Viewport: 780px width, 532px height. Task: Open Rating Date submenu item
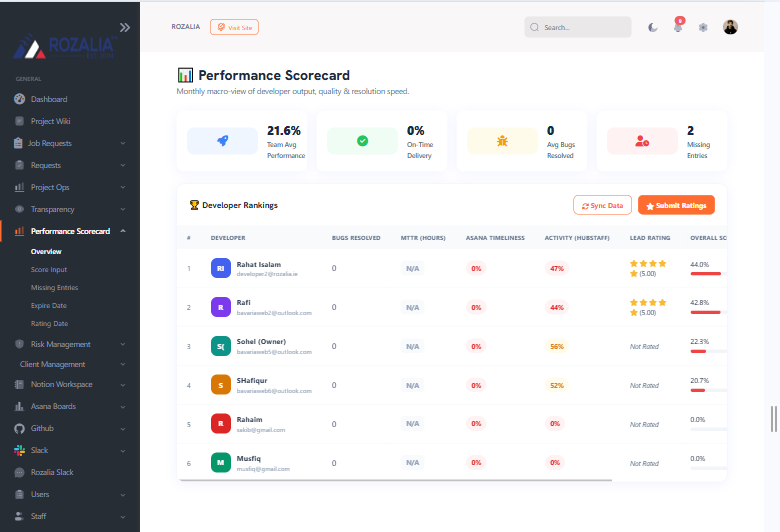[x=49, y=323]
